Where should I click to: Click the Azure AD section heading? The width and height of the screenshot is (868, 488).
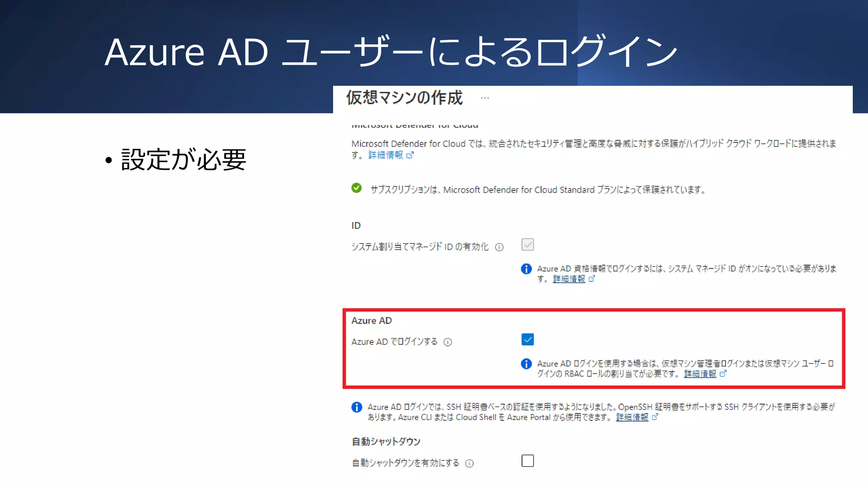[371, 321]
